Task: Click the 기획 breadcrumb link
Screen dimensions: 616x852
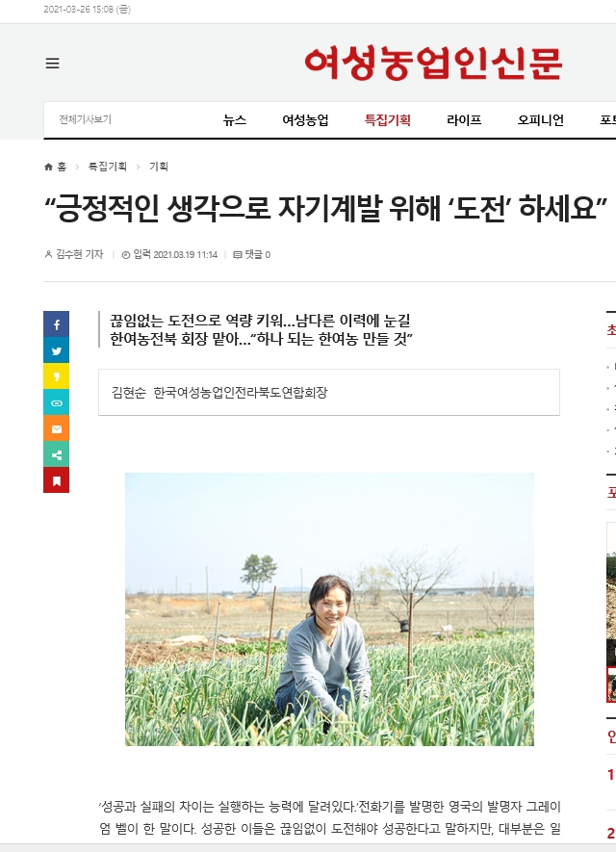Action: 159,167
